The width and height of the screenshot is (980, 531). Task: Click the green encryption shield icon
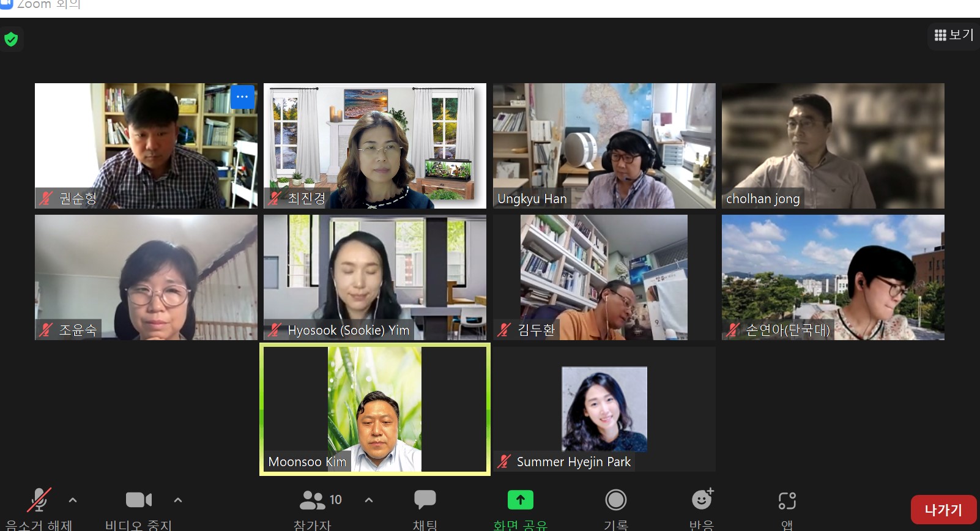point(11,40)
